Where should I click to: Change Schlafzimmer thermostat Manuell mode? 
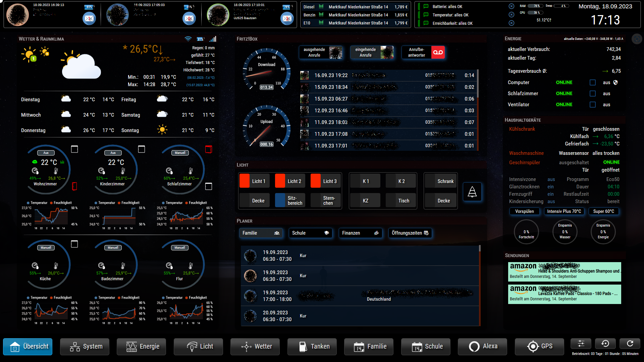tap(180, 153)
